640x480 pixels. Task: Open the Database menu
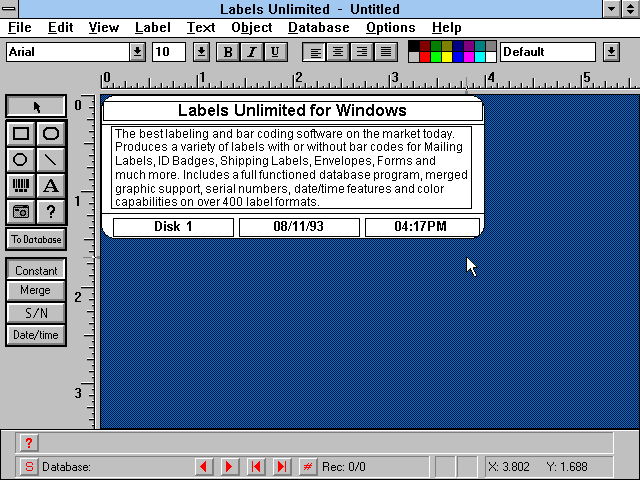pos(318,27)
